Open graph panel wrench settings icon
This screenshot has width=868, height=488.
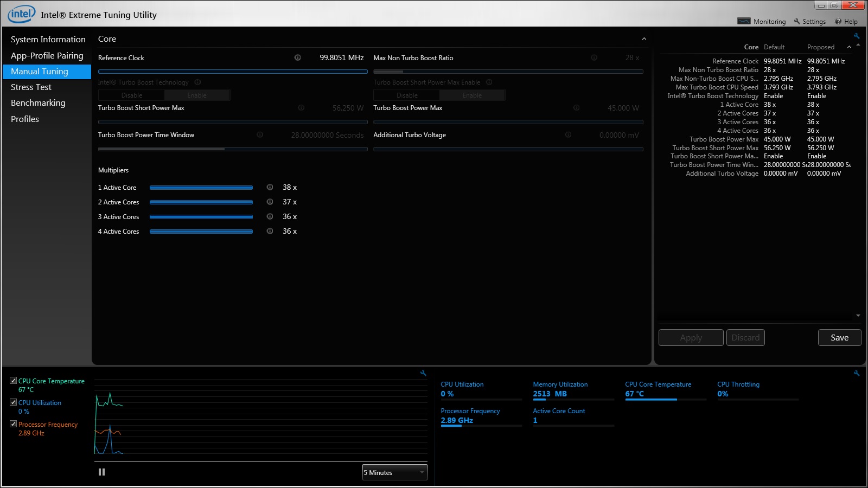[423, 373]
